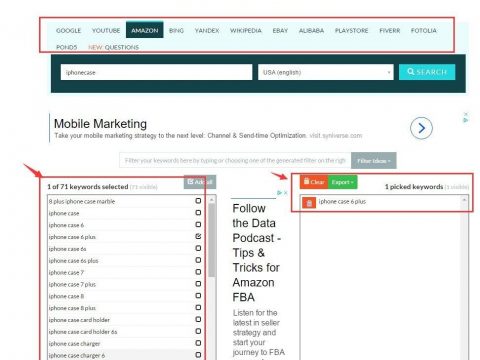
Task: Switch to the WIKIPEDIA tab
Action: click(x=246, y=30)
